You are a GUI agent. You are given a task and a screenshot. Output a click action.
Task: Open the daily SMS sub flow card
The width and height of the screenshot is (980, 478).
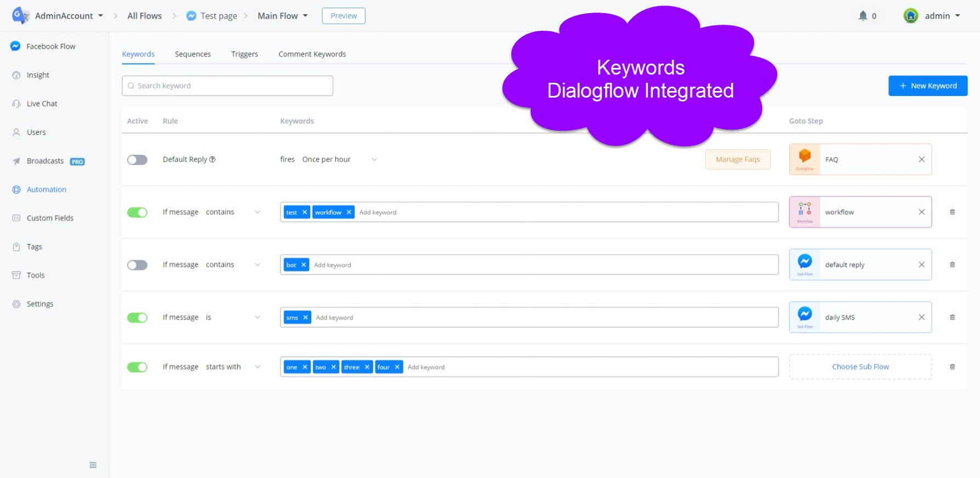[861, 317]
